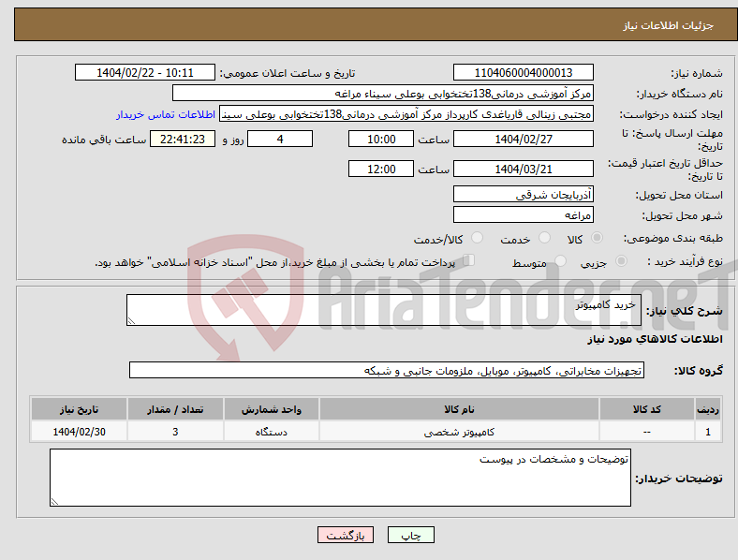Select the کالا/خدمت radio button

[x=478, y=238]
